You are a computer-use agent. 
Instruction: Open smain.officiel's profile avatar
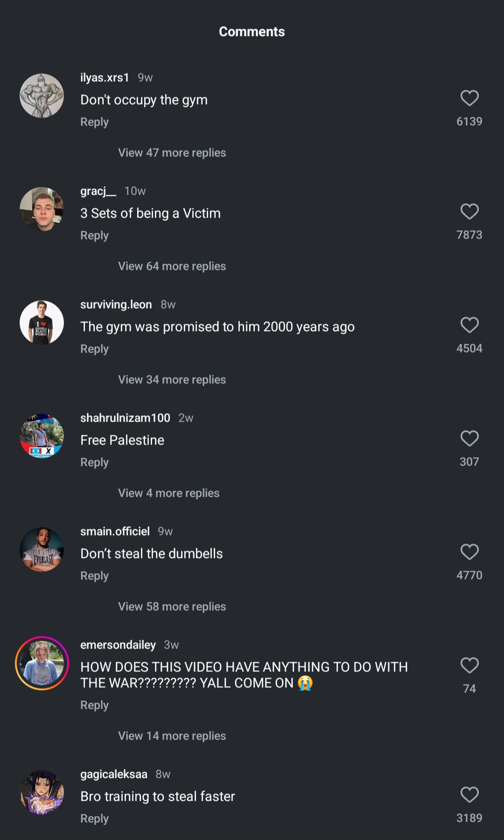(x=42, y=550)
